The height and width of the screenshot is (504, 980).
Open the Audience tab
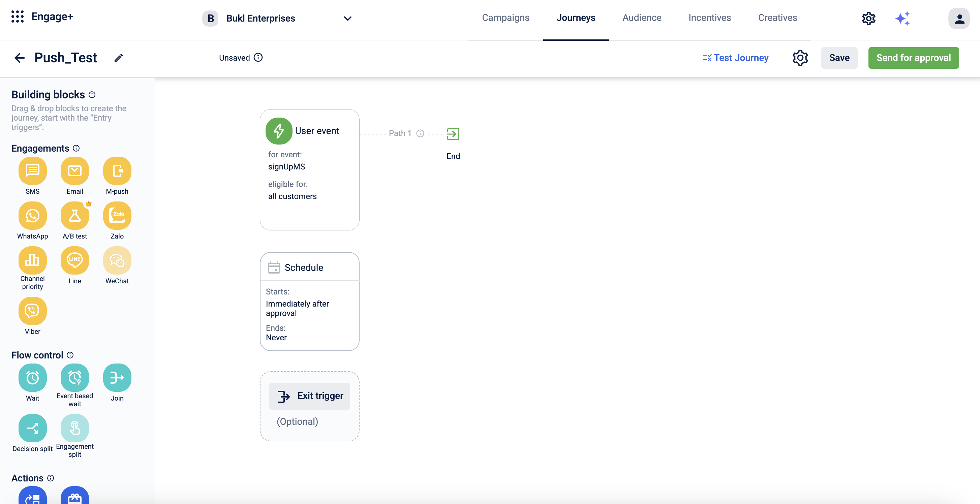click(641, 18)
